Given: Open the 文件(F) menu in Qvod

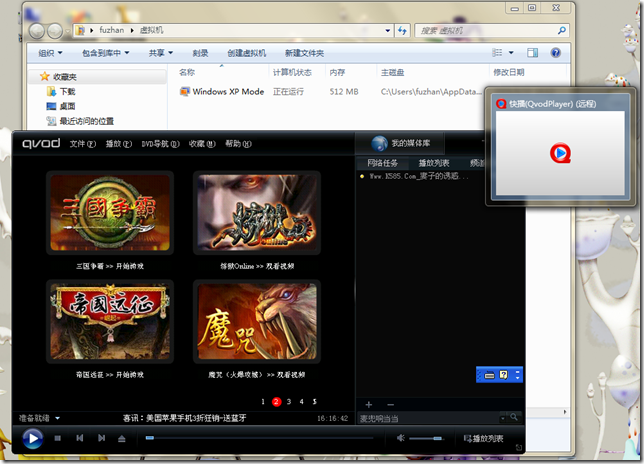Looking at the screenshot, I should [x=83, y=144].
